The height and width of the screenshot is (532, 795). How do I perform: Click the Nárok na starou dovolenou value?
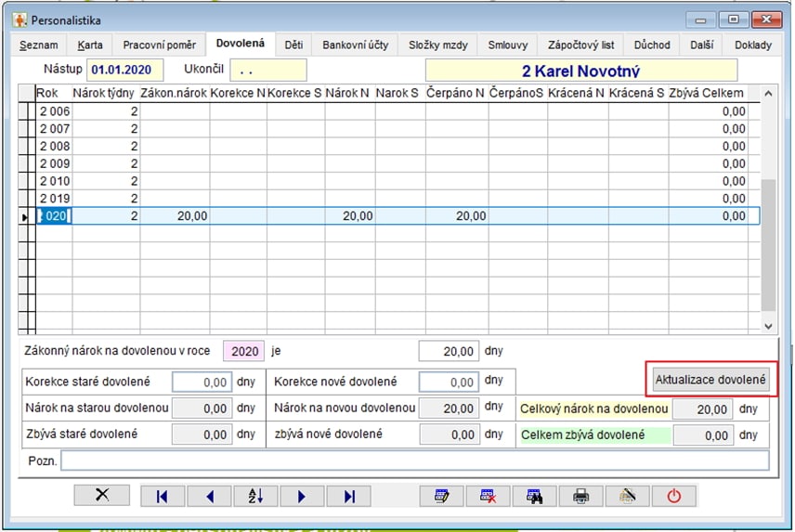pyautogui.click(x=202, y=409)
